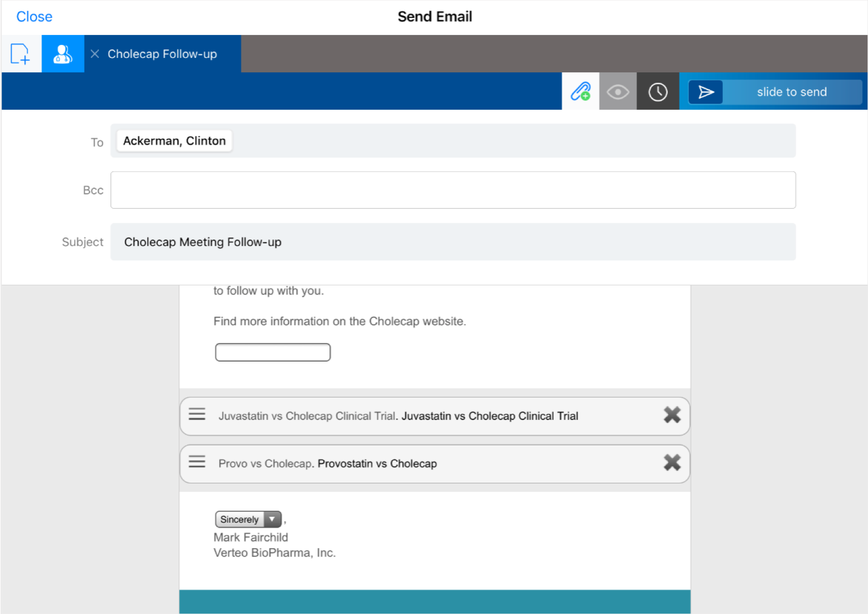This screenshot has height=614, width=868.
Task: Open the schedule send clock icon
Action: (657, 92)
